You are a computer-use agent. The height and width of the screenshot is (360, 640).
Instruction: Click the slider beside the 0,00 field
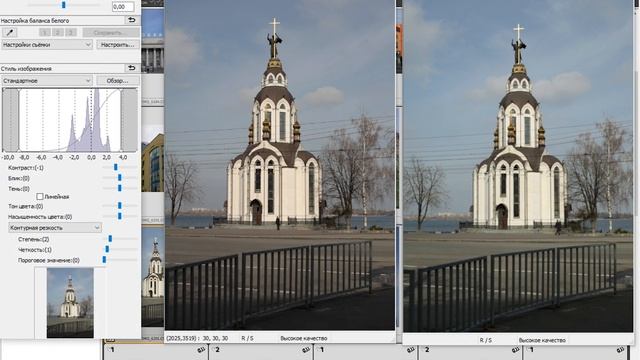[x=63, y=5]
